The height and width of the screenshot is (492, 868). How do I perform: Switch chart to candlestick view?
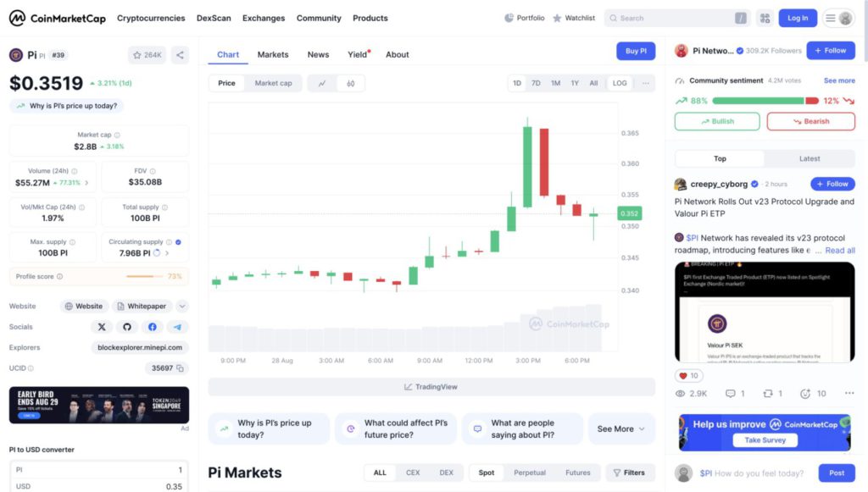(350, 83)
